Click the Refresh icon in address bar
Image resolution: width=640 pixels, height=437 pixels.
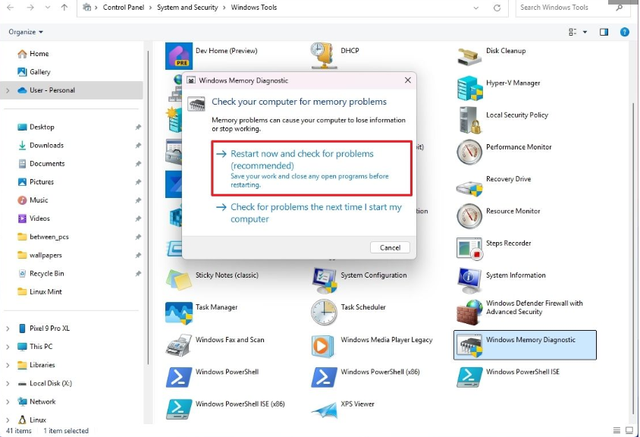497,8
